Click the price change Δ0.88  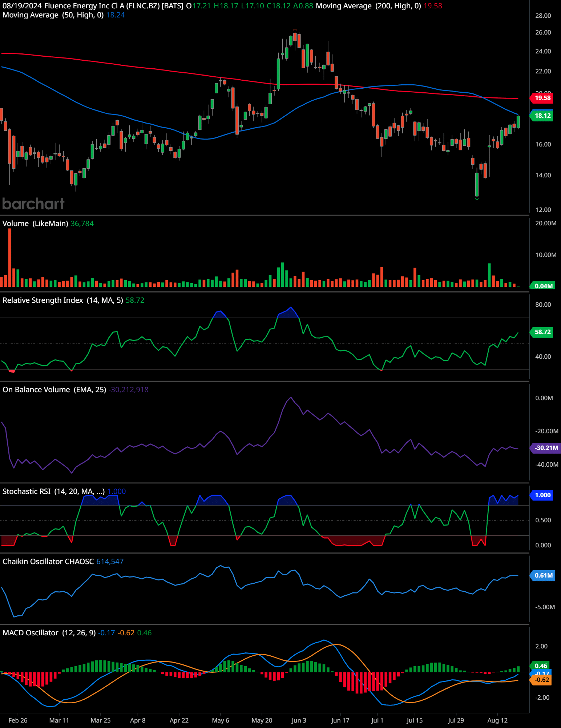coord(303,6)
